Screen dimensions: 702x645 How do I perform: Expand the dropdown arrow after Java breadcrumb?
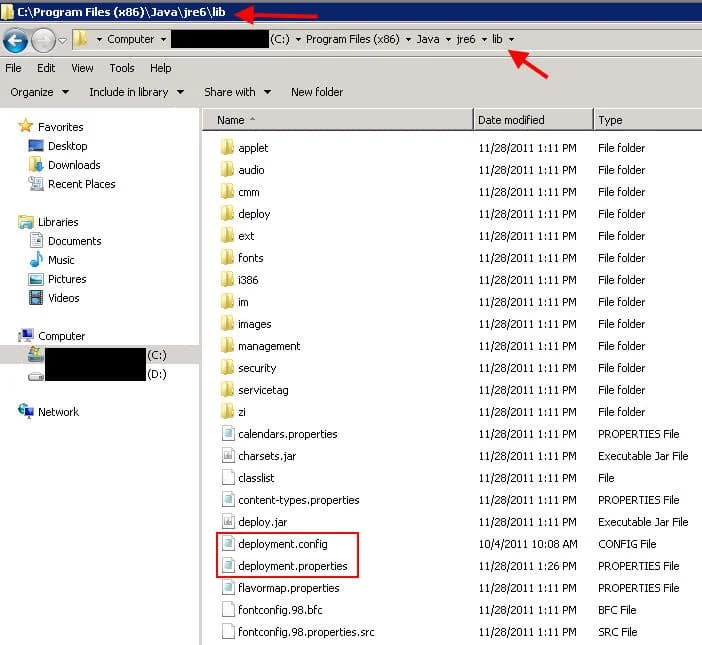pyautogui.click(x=448, y=40)
